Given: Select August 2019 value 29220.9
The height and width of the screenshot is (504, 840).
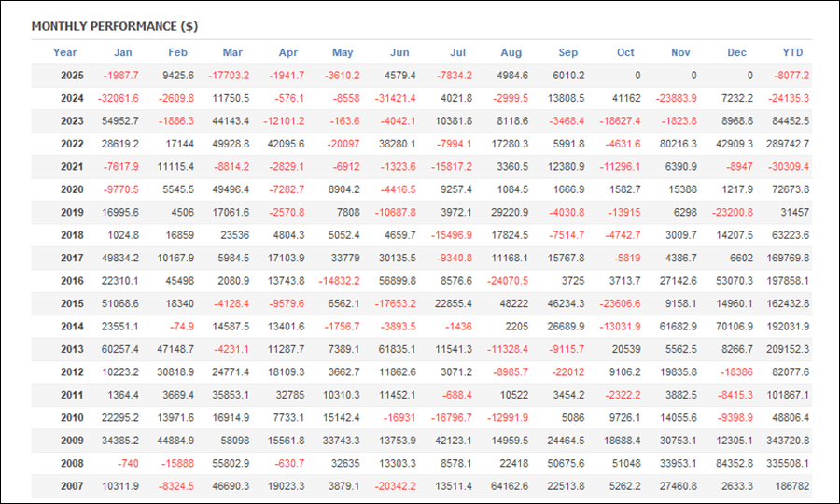Looking at the screenshot, I should click(507, 213).
